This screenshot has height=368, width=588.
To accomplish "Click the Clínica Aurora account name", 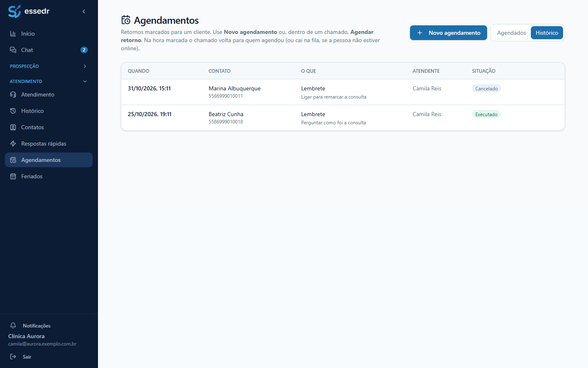I will (27, 336).
